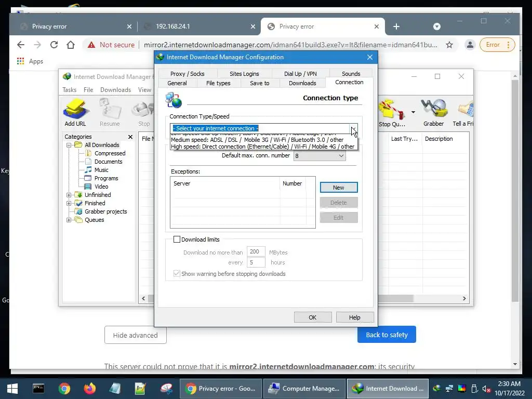The width and height of the screenshot is (532, 399).
Task: Open the Downloads menu in IDM
Action: [115, 89]
